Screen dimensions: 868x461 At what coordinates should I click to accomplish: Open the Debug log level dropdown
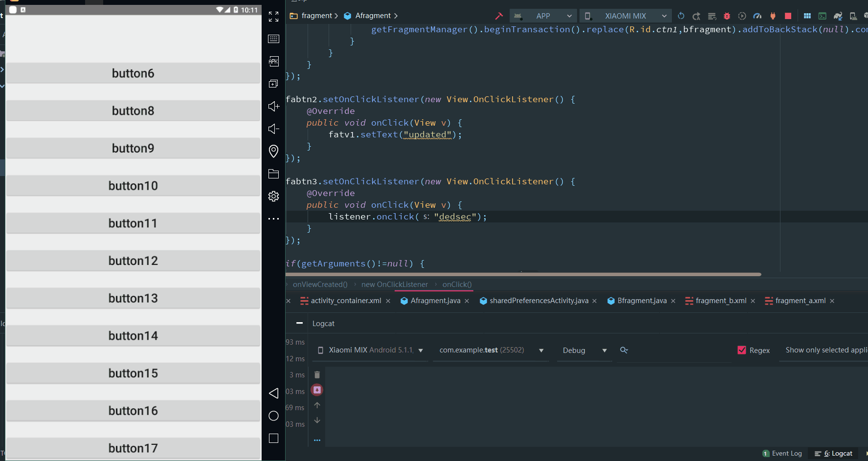pos(584,350)
